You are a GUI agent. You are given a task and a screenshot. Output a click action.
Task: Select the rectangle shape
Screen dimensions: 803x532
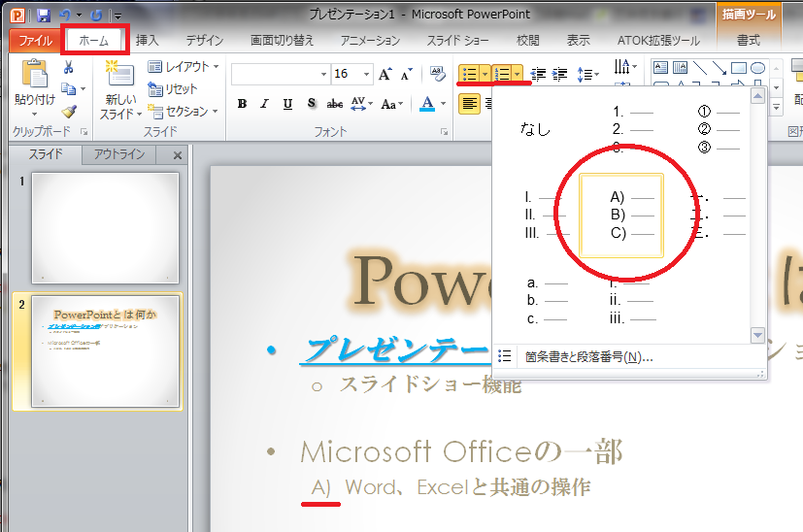click(x=739, y=68)
